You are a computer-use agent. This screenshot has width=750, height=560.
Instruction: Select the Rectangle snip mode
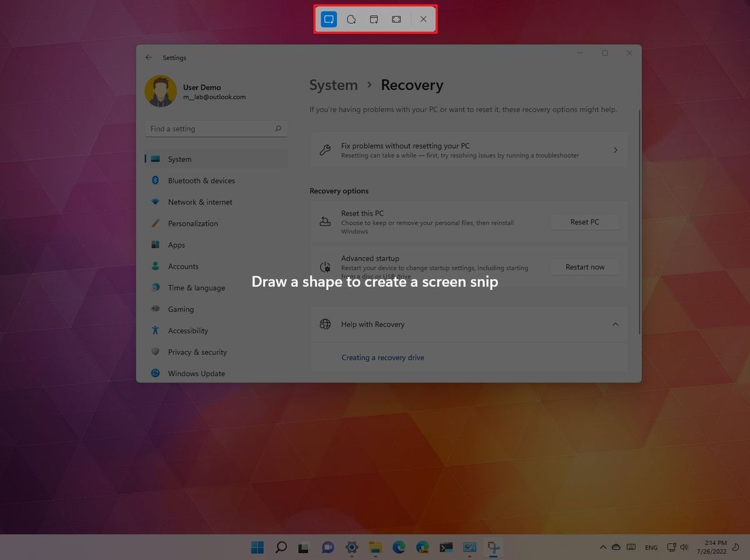pyautogui.click(x=328, y=19)
